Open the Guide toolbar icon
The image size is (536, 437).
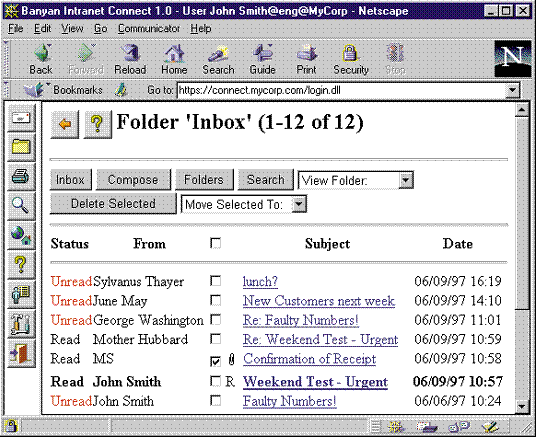(x=263, y=59)
